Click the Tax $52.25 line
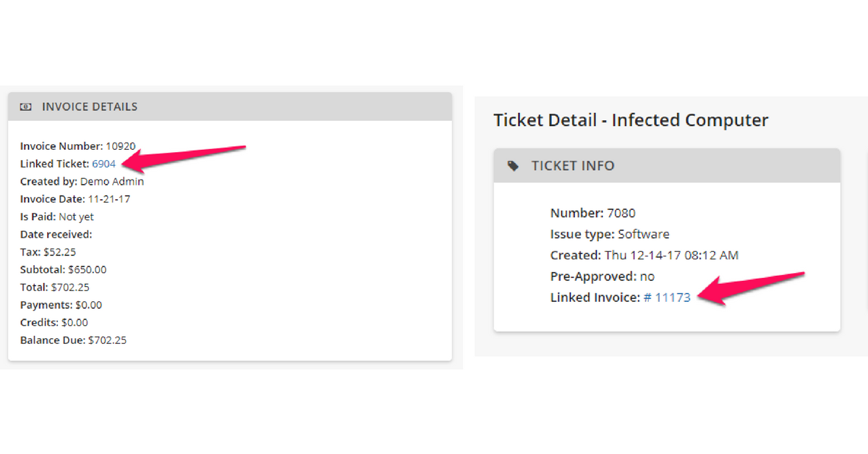868x454 pixels. [48, 252]
